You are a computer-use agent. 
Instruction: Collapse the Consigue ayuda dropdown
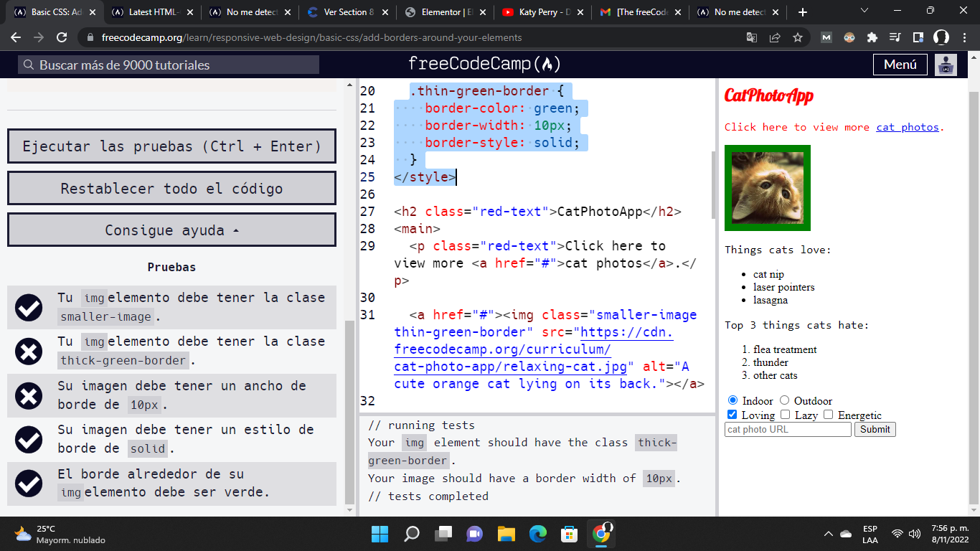pos(171,230)
